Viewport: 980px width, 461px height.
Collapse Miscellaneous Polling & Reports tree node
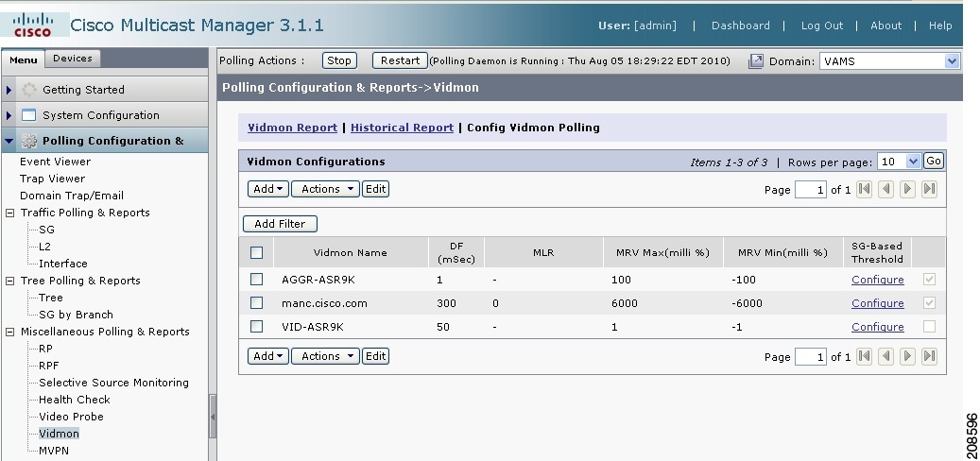click(10, 333)
